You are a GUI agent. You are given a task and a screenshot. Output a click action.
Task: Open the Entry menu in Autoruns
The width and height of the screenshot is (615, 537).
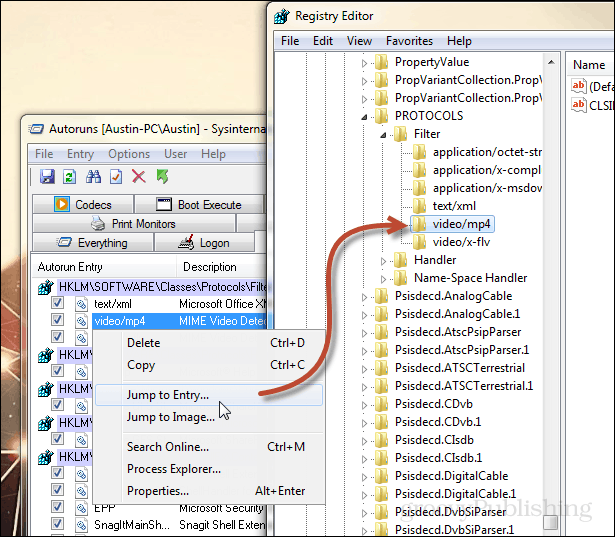[x=80, y=154]
